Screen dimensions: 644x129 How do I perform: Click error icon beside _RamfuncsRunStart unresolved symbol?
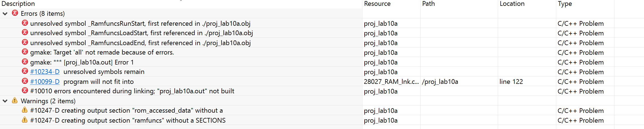pos(25,23)
